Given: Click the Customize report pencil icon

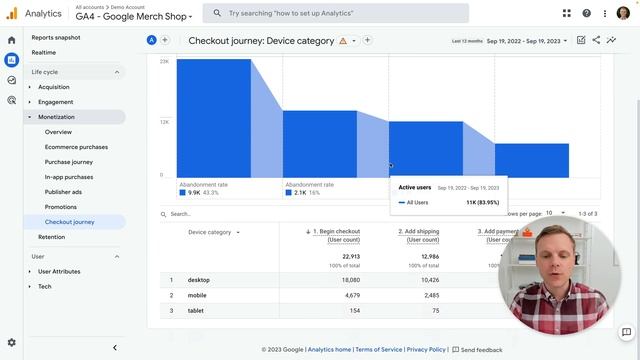Looking at the screenshot, I should click(x=581, y=40).
